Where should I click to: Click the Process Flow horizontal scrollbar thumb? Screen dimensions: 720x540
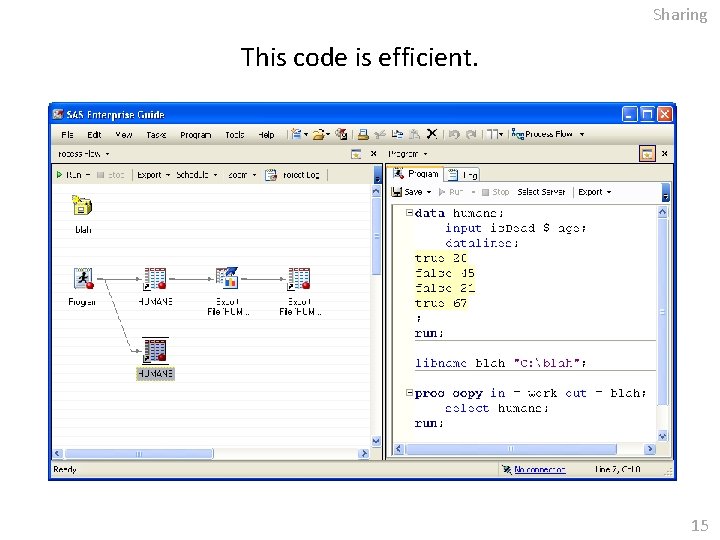[139, 454]
